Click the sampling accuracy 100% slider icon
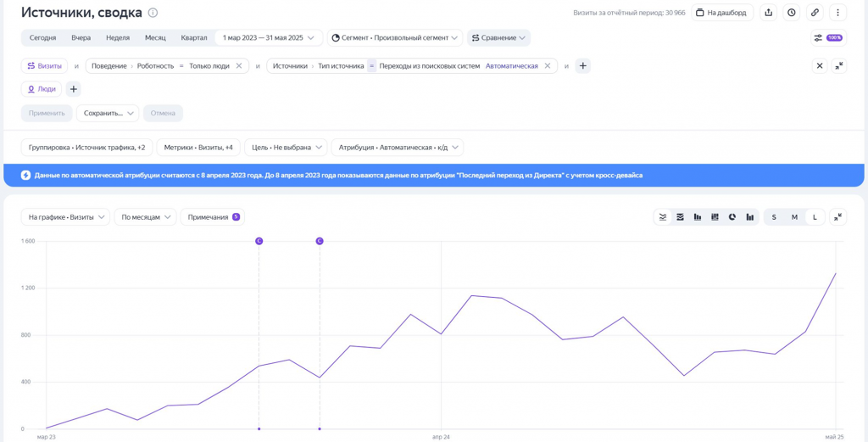The image size is (868, 442). [x=828, y=38]
